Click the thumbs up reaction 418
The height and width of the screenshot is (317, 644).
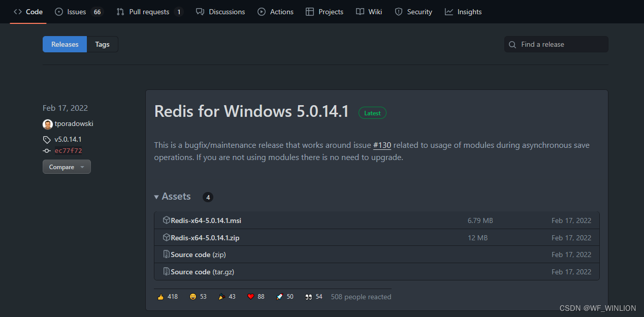168,297
